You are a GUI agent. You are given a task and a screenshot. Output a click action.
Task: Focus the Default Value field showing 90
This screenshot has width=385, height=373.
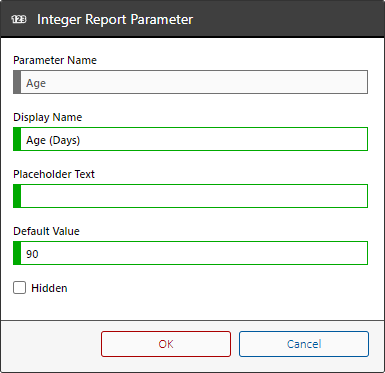click(x=190, y=253)
